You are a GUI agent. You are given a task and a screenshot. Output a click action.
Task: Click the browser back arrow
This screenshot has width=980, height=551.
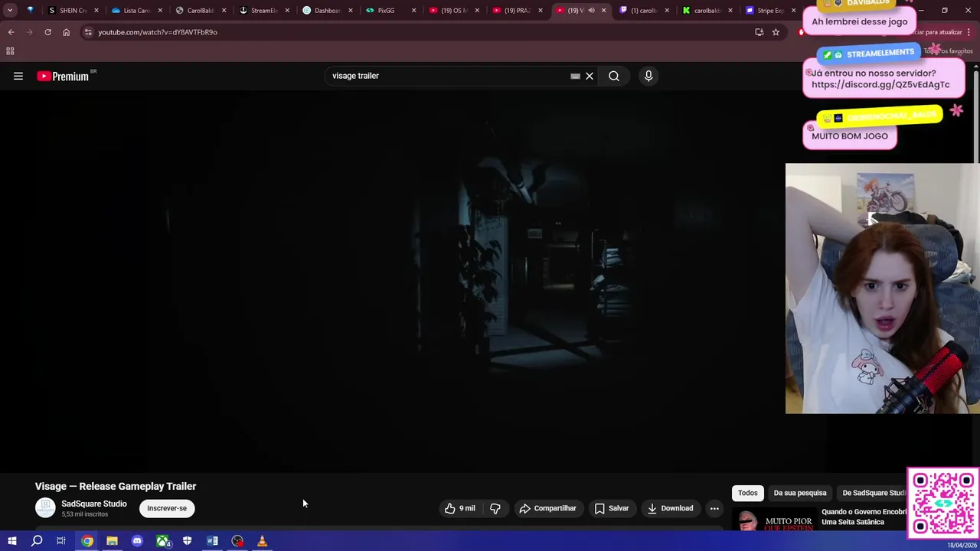(x=11, y=32)
